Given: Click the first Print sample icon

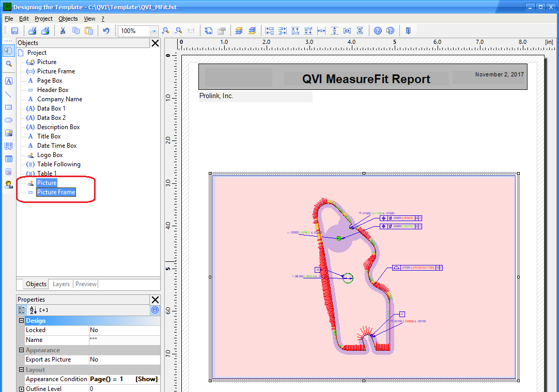Looking at the screenshot, I should click(33, 31).
